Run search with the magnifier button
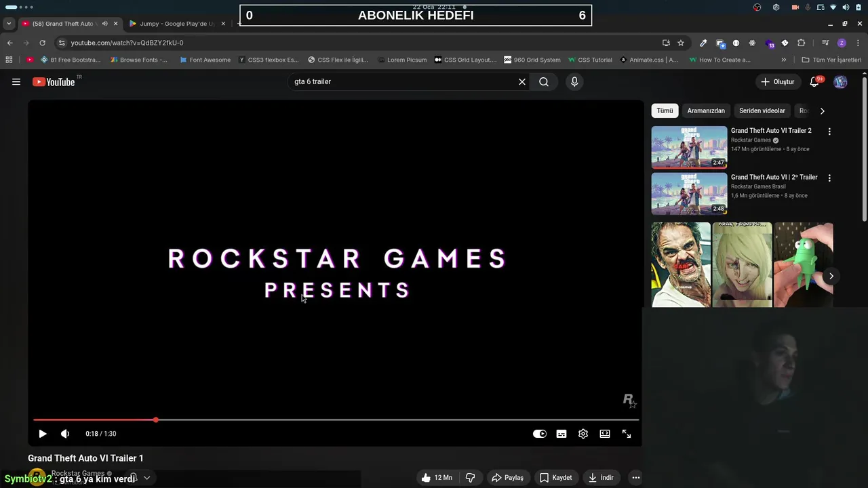Viewport: 868px width, 488px height. click(x=544, y=82)
